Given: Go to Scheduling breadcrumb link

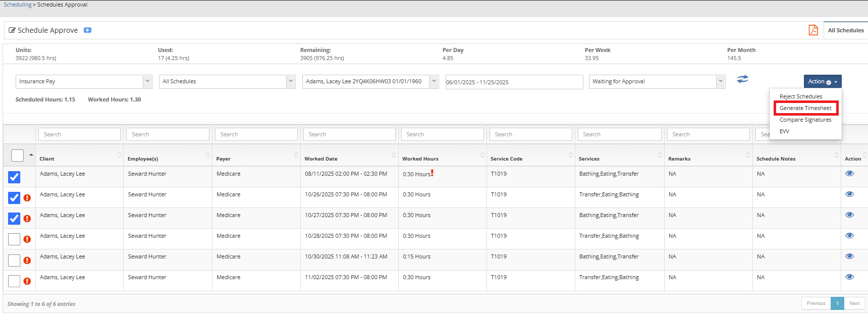Looking at the screenshot, I should tap(18, 5).
